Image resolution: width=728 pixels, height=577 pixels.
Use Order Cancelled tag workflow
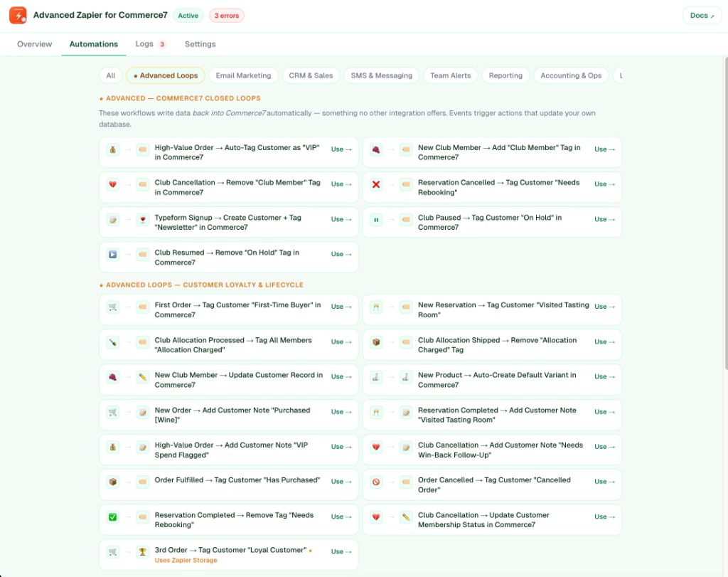click(604, 482)
